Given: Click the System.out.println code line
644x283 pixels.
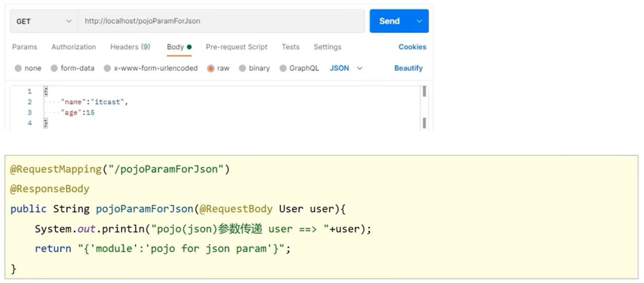Looking at the screenshot, I should pos(203,229).
